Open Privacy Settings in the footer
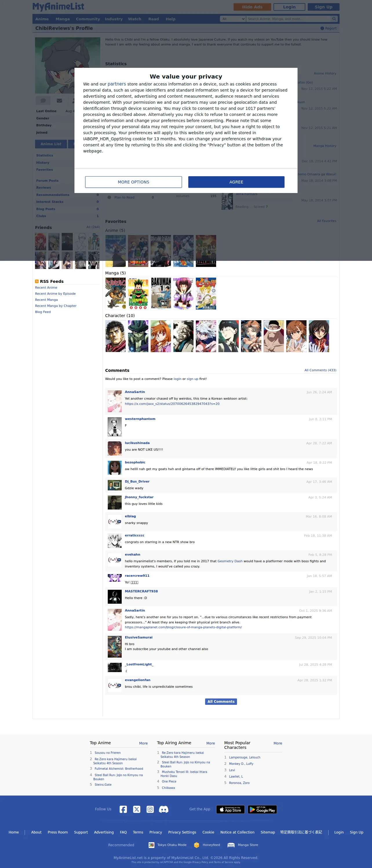 (x=182, y=832)
